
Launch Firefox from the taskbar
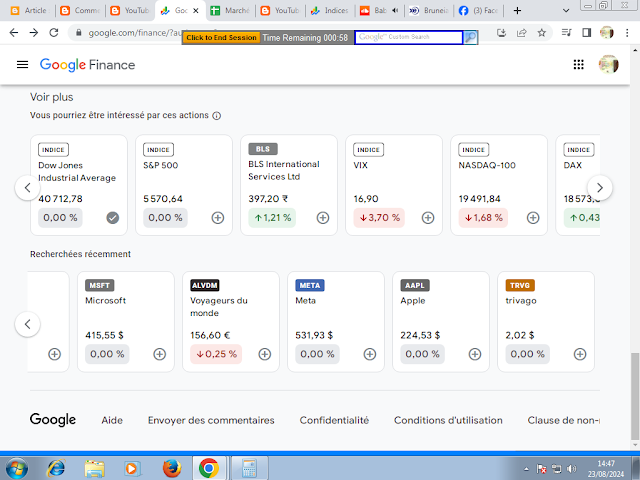pyautogui.click(x=172, y=468)
